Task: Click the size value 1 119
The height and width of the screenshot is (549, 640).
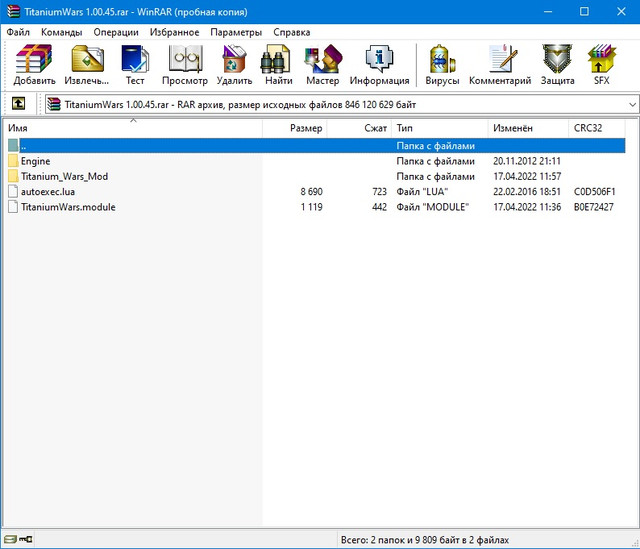Action: [311, 207]
